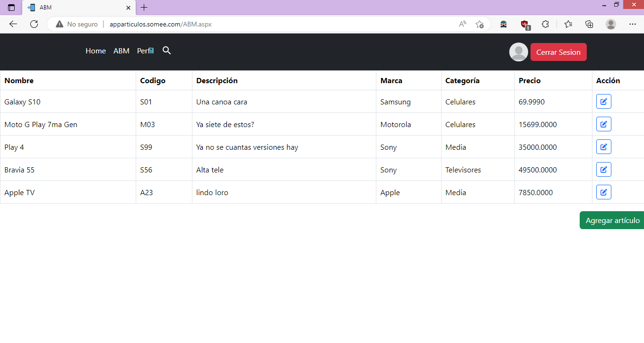Viewport: 644px width, 343px height.
Task: Click the red shield extension icon
Action: click(525, 25)
